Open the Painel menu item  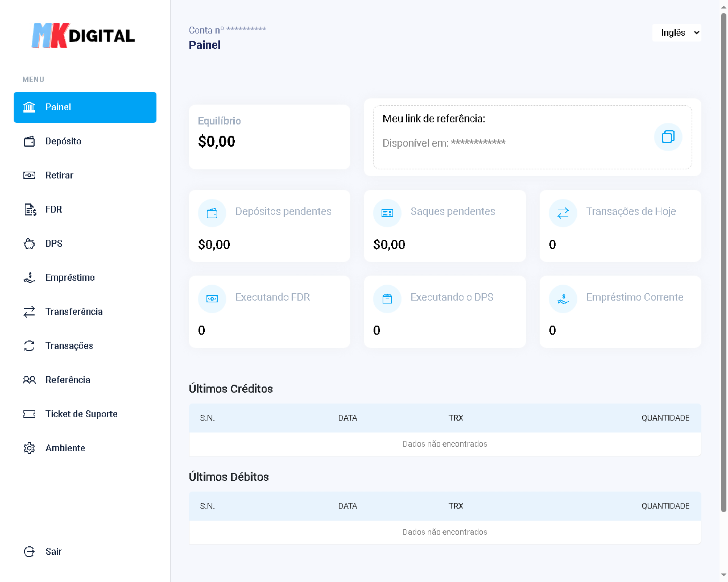(85, 107)
